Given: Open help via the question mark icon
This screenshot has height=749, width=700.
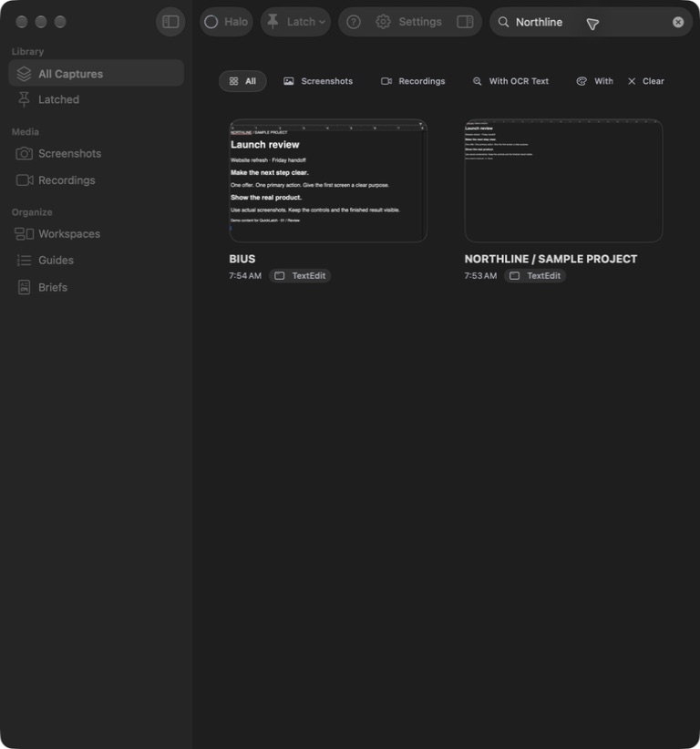Looking at the screenshot, I should [x=354, y=22].
